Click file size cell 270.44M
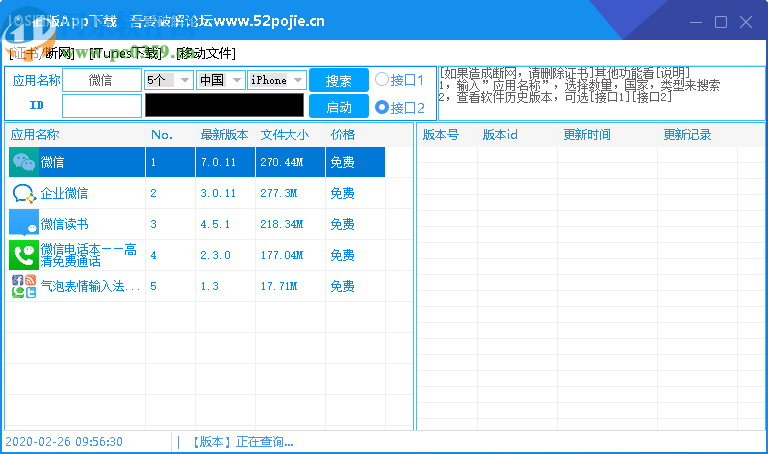The image size is (768, 454). pyautogui.click(x=282, y=162)
